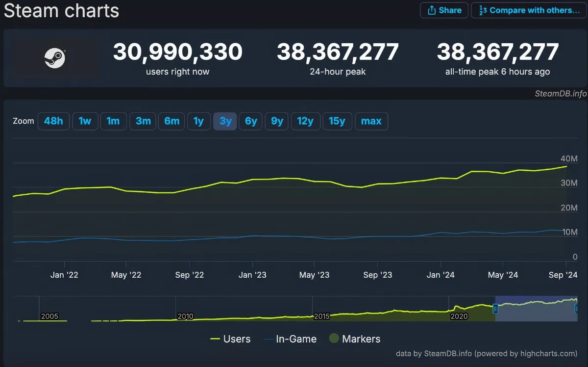The height and width of the screenshot is (367, 588).
Task: Show max zoom range
Action: click(371, 121)
